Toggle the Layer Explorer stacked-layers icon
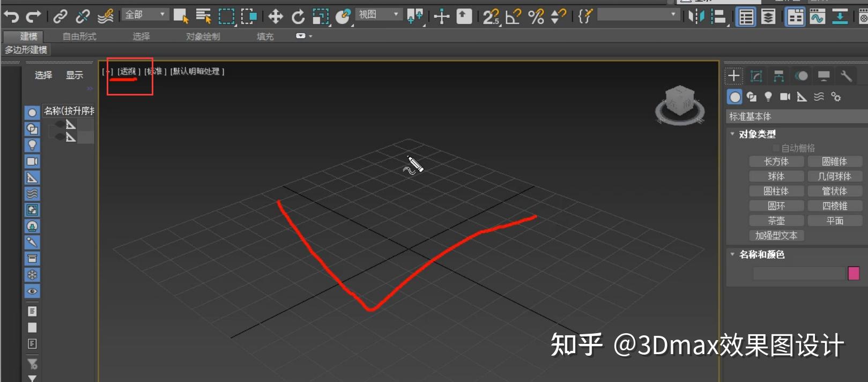Image resolution: width=868 pixels, height=382 pixels. point(768,17)
